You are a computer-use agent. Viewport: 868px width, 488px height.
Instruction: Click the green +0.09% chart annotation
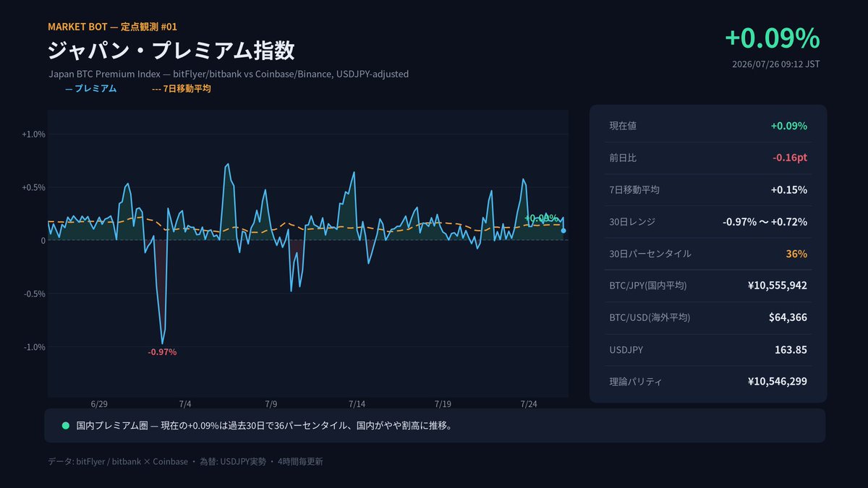(x=542, y=218)
